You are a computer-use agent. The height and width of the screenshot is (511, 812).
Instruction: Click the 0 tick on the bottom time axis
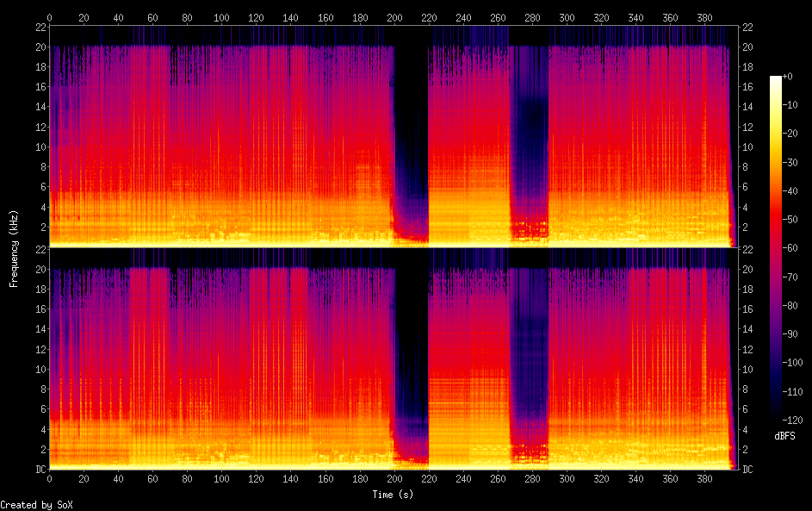pyautogui.click(x=50, y=479)
